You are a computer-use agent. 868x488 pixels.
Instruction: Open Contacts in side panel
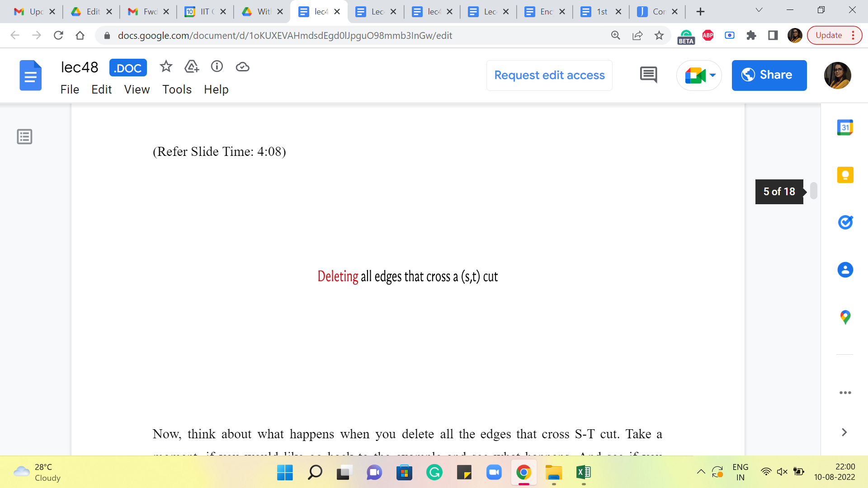(x=845, y=270)
